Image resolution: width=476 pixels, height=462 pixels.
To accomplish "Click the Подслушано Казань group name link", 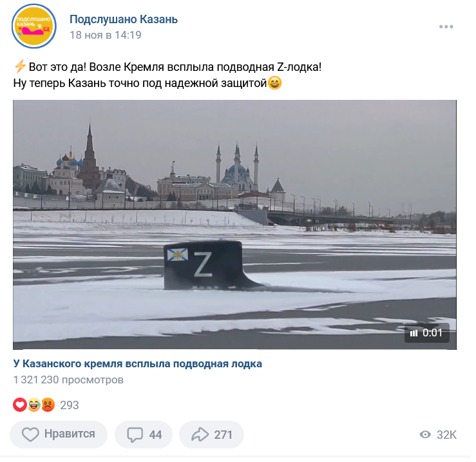I will click(124, 19).
